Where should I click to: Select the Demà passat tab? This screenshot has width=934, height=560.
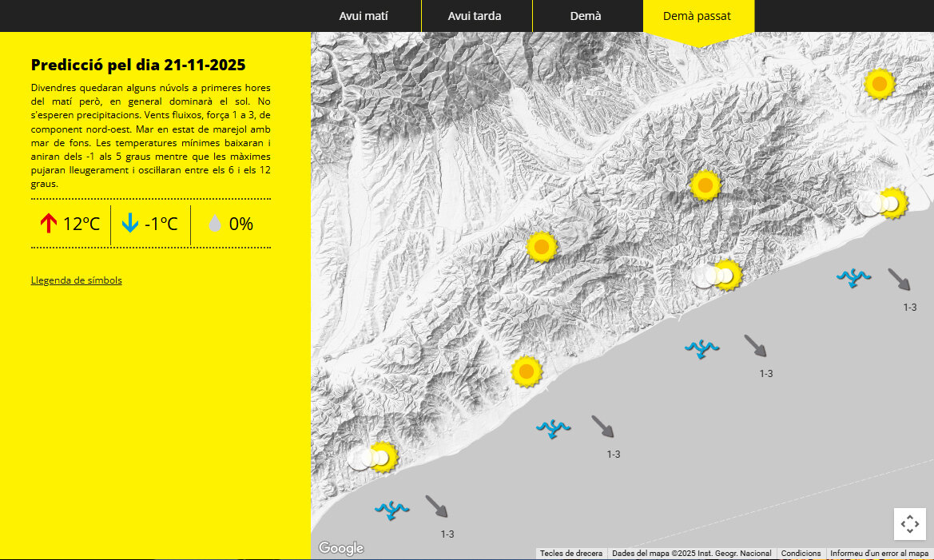697,16
